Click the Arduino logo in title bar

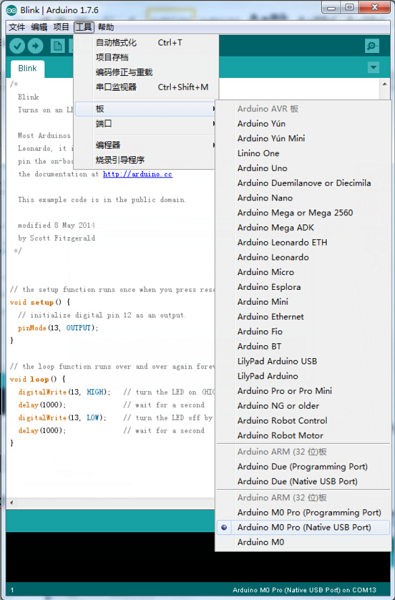11,10
